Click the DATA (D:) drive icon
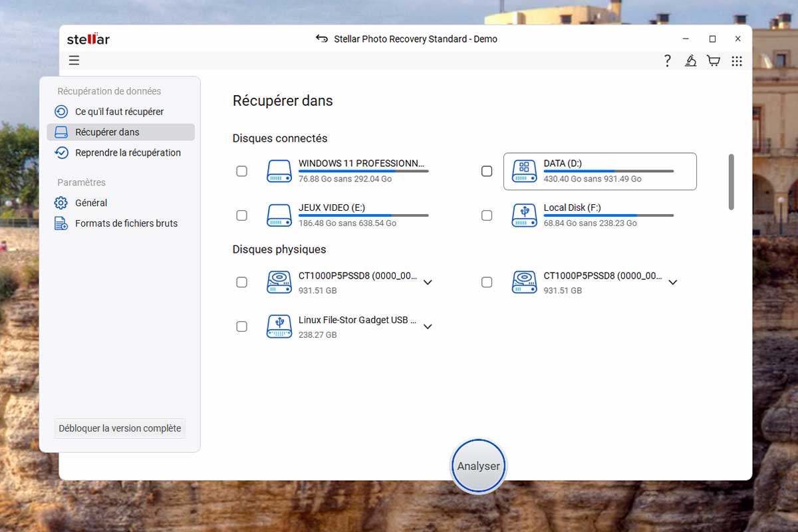The image size is (798, 532). [x=524, y=171]
